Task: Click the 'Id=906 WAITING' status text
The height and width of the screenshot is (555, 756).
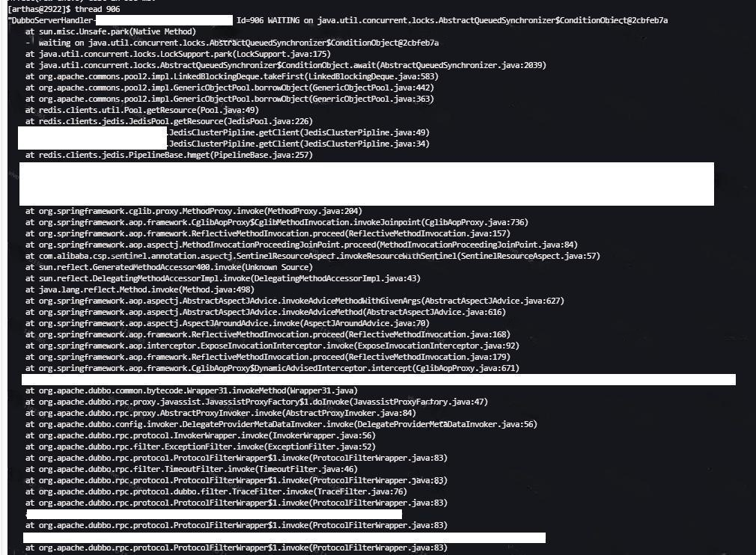Action: [x=274, y=20]
